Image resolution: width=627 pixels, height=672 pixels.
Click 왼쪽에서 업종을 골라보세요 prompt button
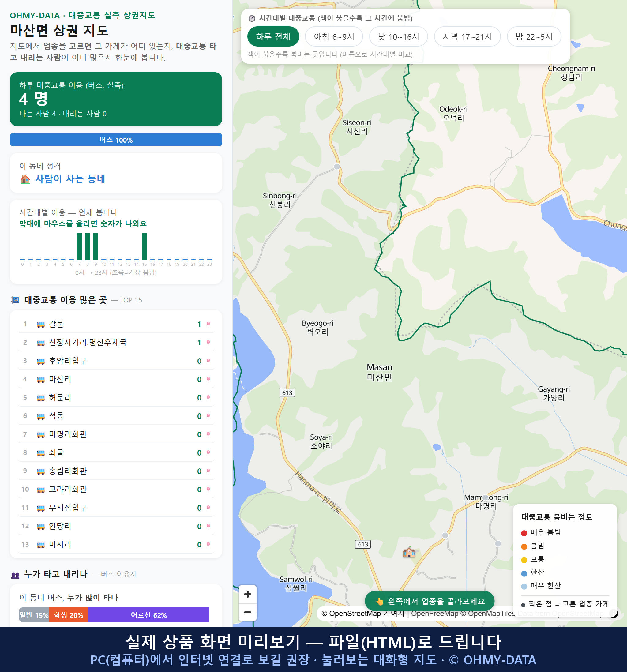tap(429, 601)
